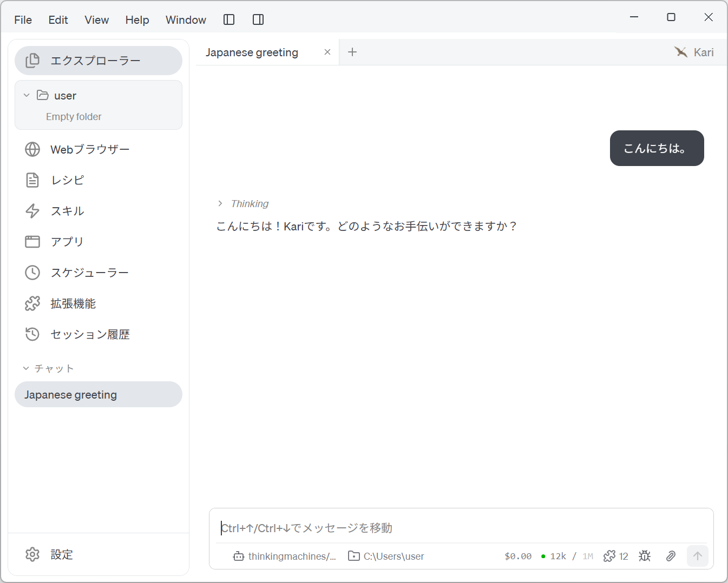This screenshot has height=583, width=728.
Task: Click the send message arrow button
Action: coord(698,556)
